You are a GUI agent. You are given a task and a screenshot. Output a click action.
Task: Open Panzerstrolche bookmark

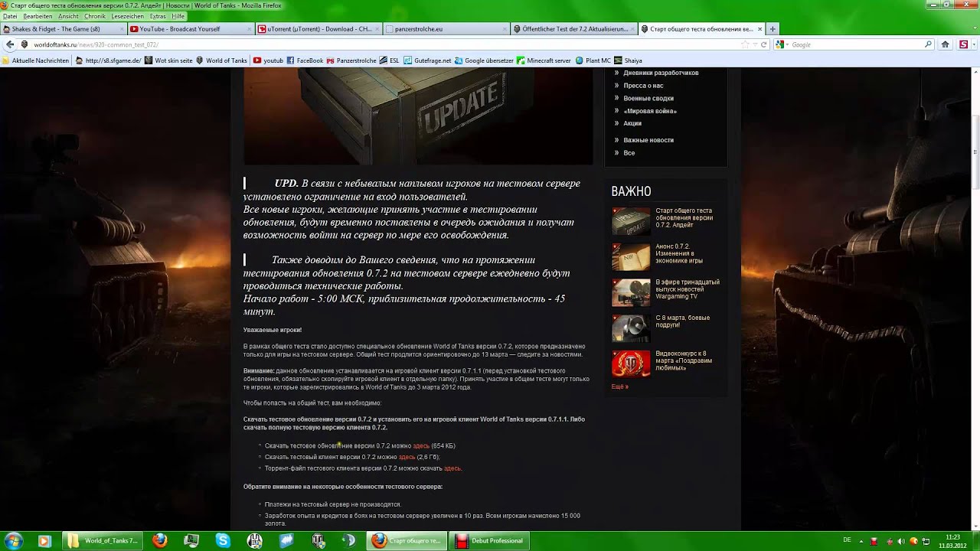point(351,60)
